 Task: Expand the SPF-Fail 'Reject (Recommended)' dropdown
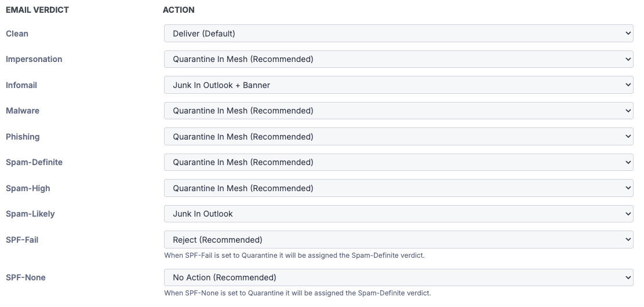[398, 240]
